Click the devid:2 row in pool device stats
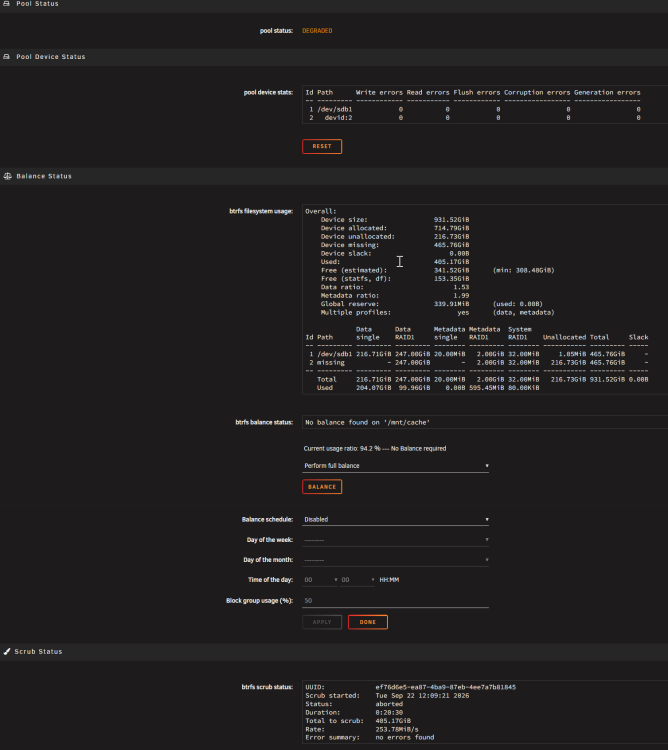668x750 pixels. [474, 118]
